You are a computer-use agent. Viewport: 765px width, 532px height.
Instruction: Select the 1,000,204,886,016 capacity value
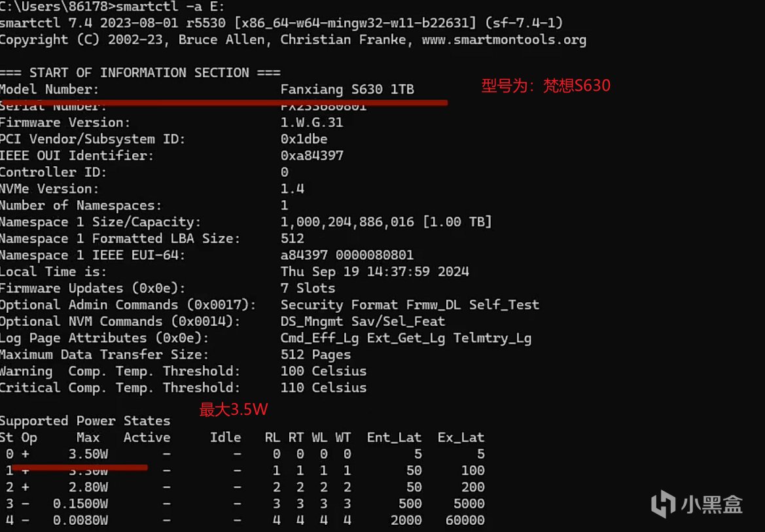tap(347, 222)
